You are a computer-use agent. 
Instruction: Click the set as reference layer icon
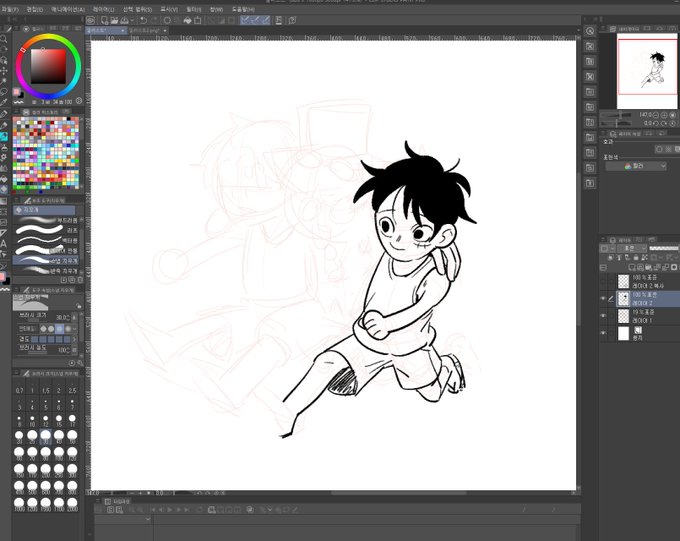619,258
